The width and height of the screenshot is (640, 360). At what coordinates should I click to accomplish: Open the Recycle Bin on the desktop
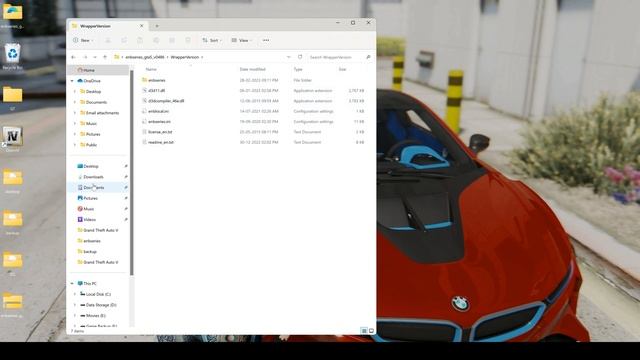[x=12, y=56]
